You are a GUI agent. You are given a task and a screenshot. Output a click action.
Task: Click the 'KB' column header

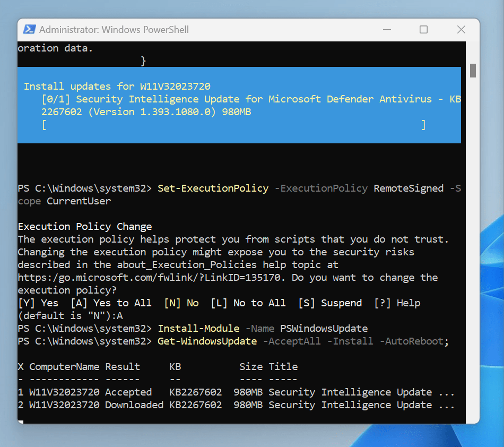pyautogui.click(x=175, y=367)
